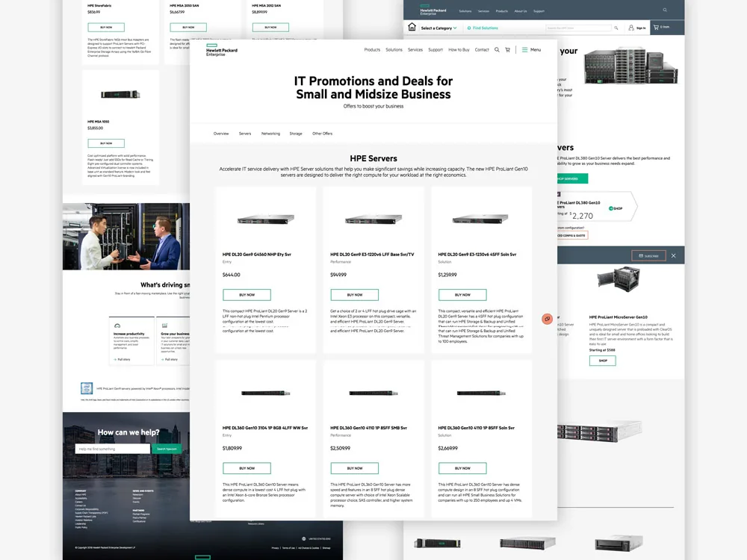
Task: Open the shopping cart icon in the center page navigation
Action: point(507,49)
